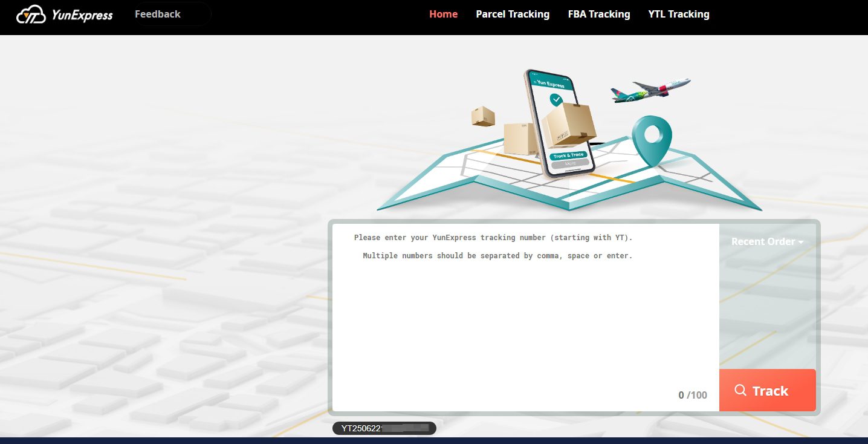Click the caret arrow beside Recent Order
The width and height of the screenshot is (868, 444).
(x=801, y=243)
